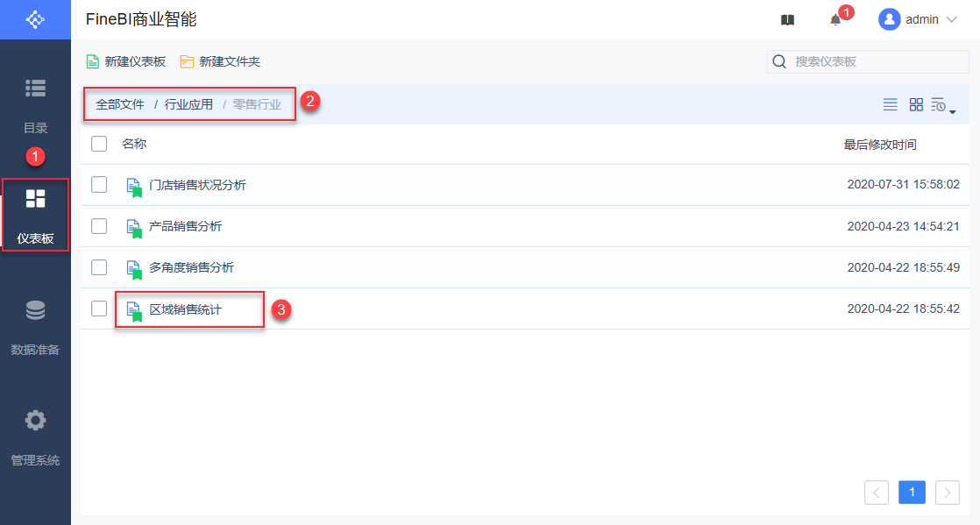Check the 门店销售状况分析 checkbox
This screenshot has height=525, width=980.
point(99,185)
